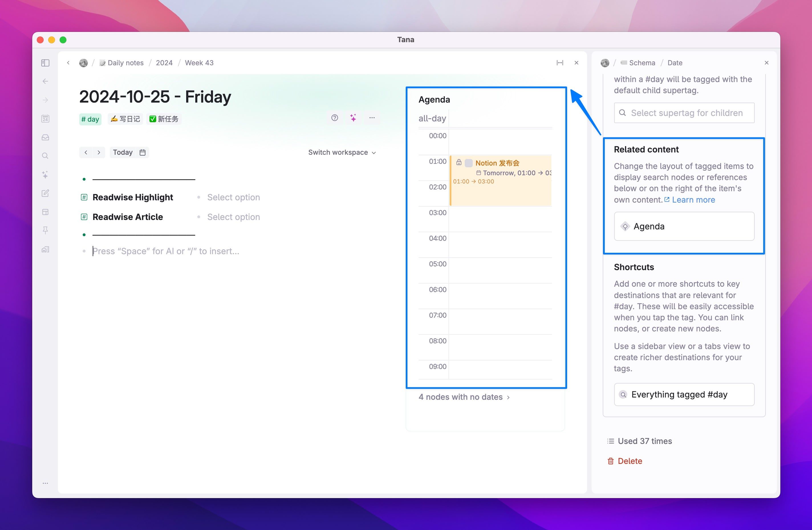Viewport: 812px width, 530px height.
Task: Open Select option for Readwise Highlight
Action: point(234,197)
